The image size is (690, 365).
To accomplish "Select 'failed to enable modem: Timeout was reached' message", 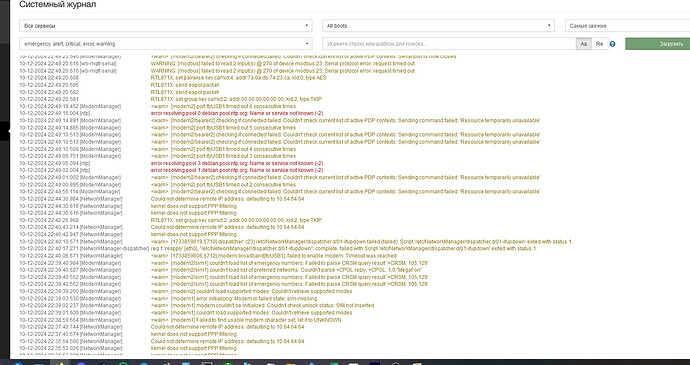I will [274, 256].
